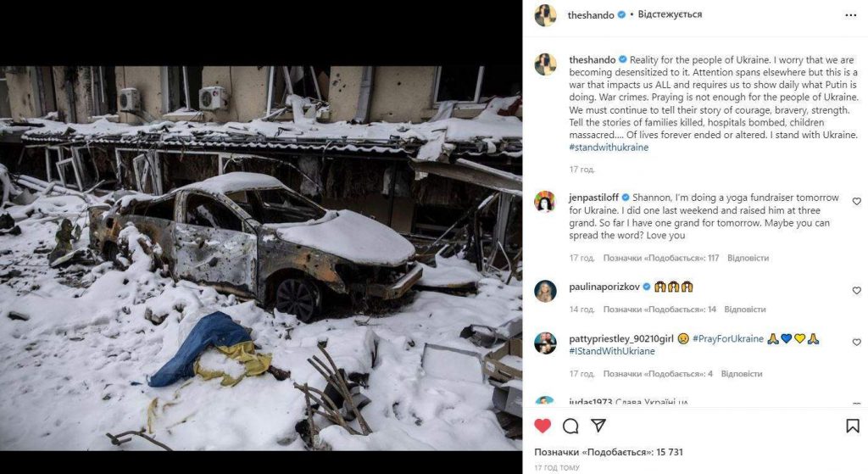
Task: Click the red heart like icon
Action: click(542, 426)
